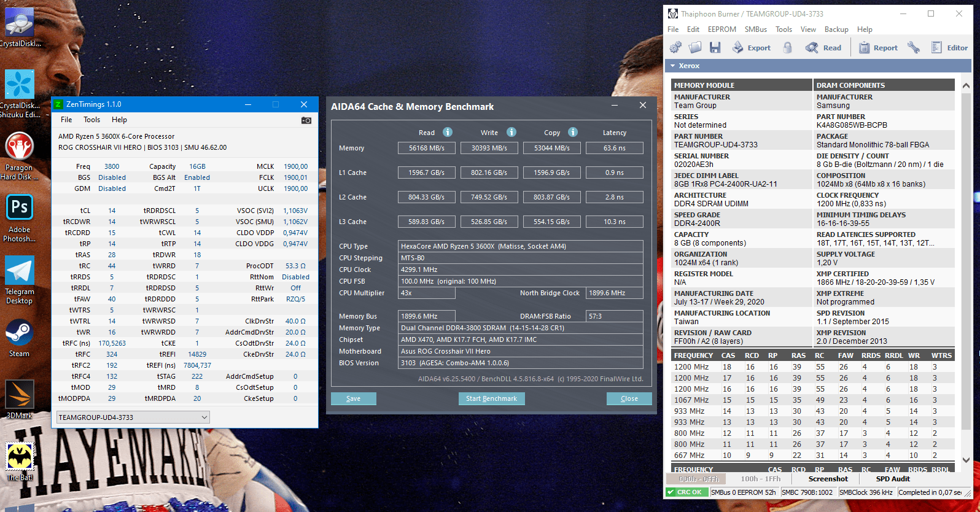Open ZenTimings Tools menu
Image resolution: width=980 pixels, height=512 pixels.
coord(92,120)
